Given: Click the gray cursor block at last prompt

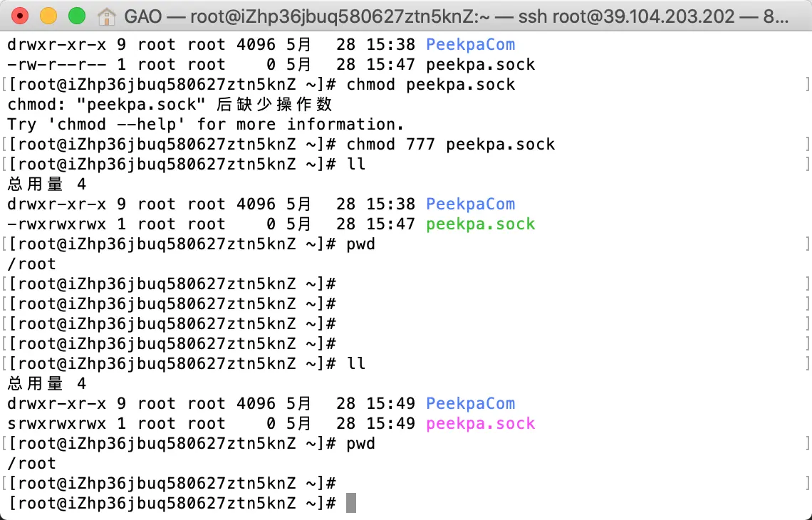Looking at the screenshot, I should (351, 503).
